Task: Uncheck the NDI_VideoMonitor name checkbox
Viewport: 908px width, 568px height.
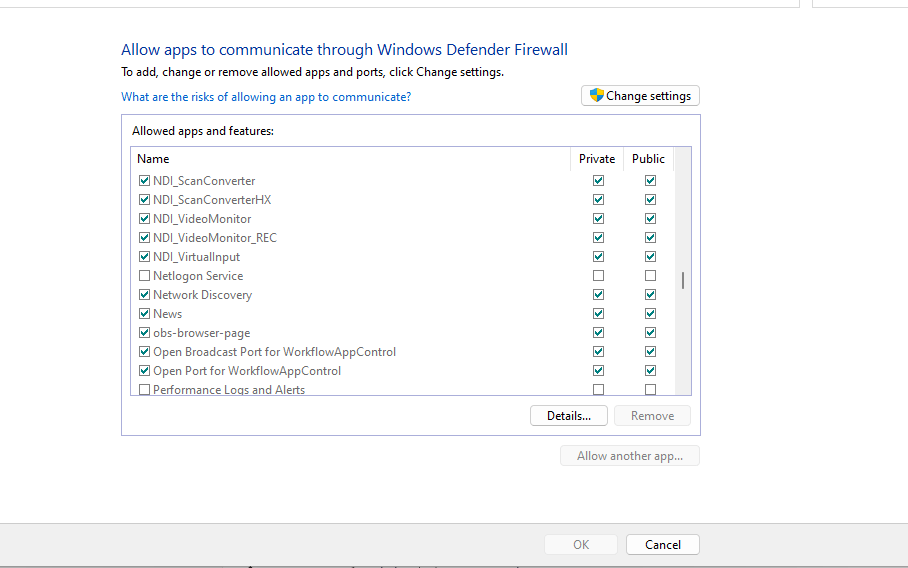Action: click(144, 219)
